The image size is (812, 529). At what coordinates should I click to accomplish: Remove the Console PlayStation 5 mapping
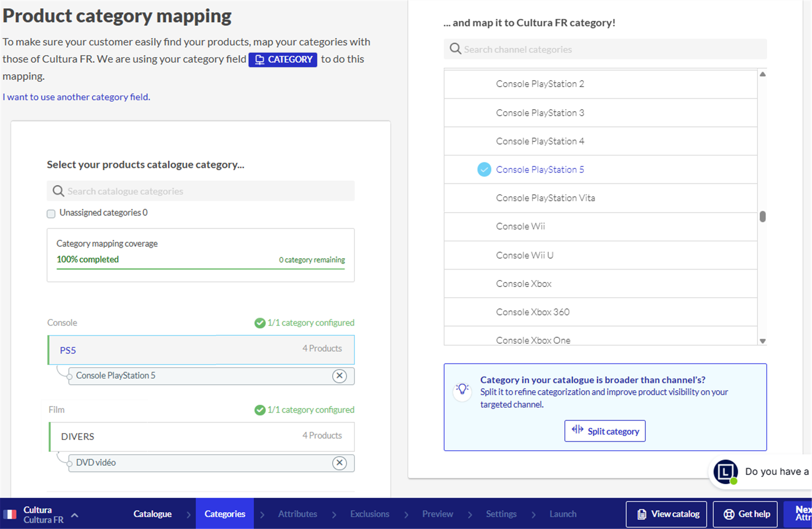point(339,376)
